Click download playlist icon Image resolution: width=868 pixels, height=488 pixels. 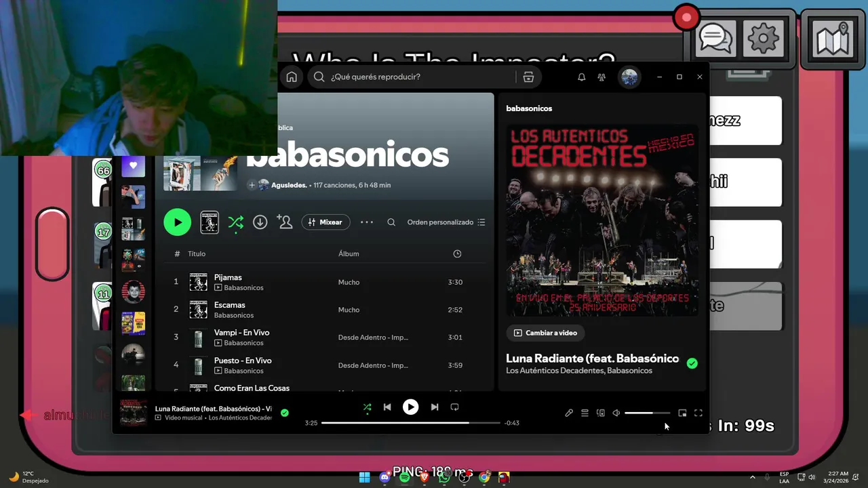(260, 222)
